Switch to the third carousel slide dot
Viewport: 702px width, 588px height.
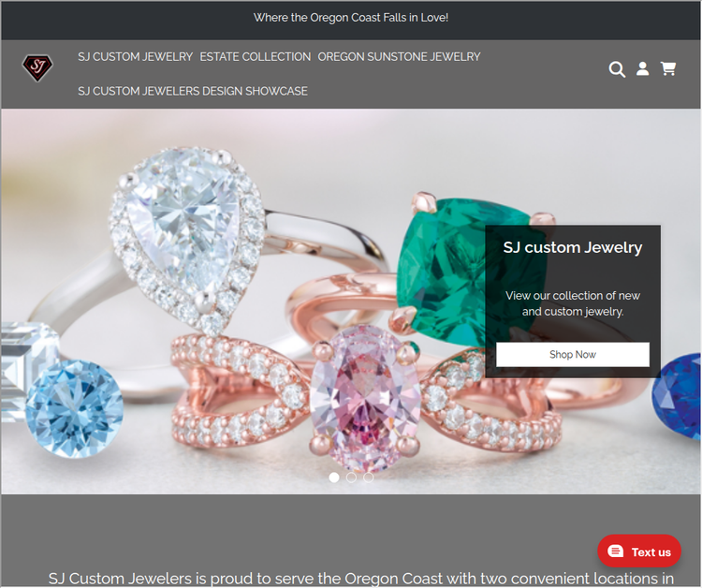(369, 478)
